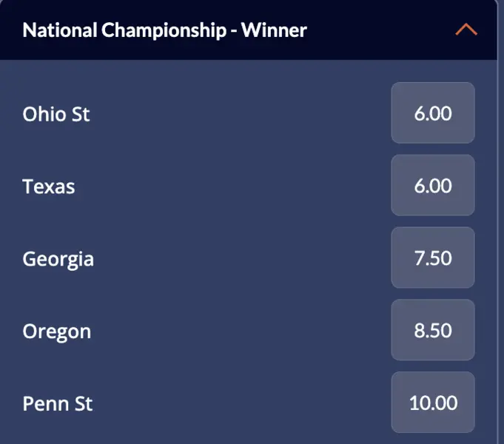This screenshot has height=444, width=504.
Task: Click the National Championship - Winner header title
Action: [164, 30]
